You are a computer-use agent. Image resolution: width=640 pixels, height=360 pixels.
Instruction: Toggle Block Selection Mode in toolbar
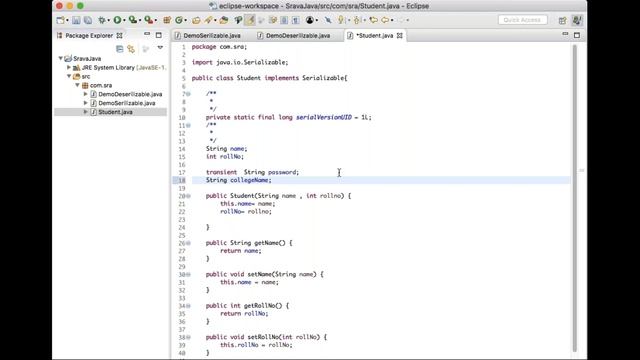[284, 20]
